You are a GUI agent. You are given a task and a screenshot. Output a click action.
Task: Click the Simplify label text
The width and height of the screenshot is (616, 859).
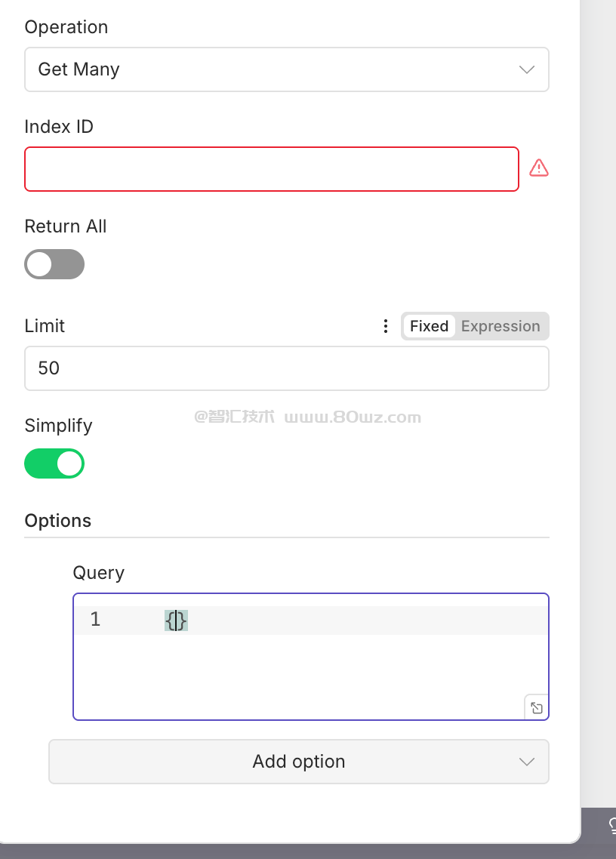[x=58, y=426]
